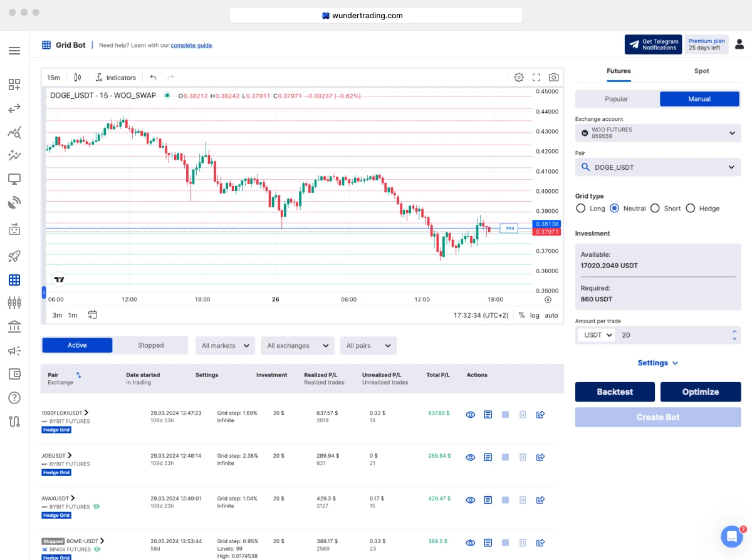This screenshot has width=752, height=560.
Task: Open the robot bot icon in the sidebar
Action: click(14, 229)
